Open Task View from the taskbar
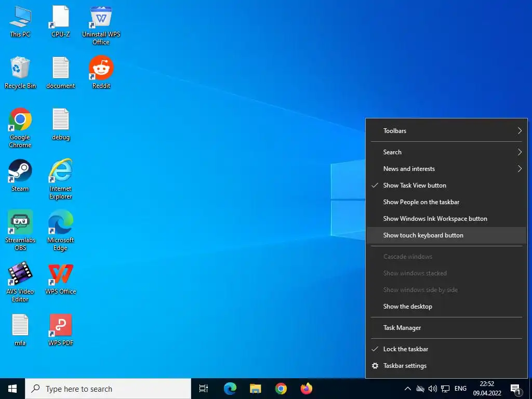 (x=204, y=389)
